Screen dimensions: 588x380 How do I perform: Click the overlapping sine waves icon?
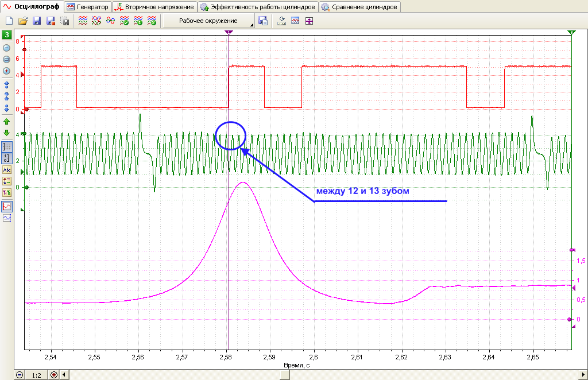[x=110, y=21]
